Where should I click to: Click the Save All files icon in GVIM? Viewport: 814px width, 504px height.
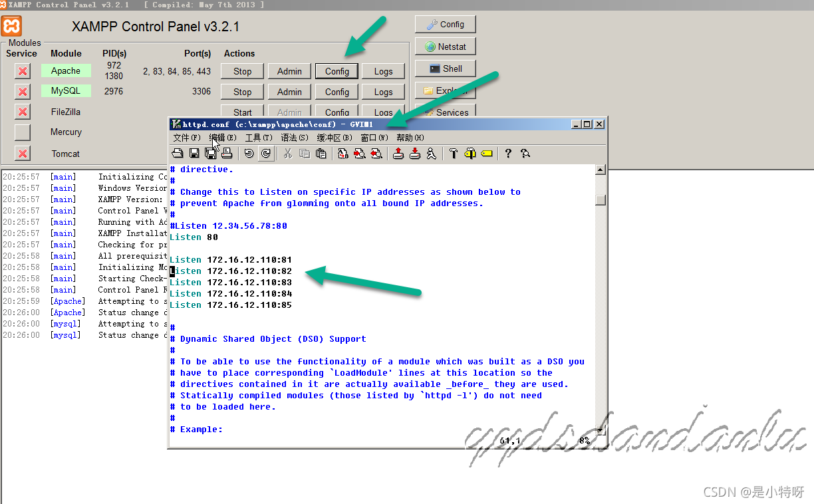pyautogui.click(x=211, y=154)
